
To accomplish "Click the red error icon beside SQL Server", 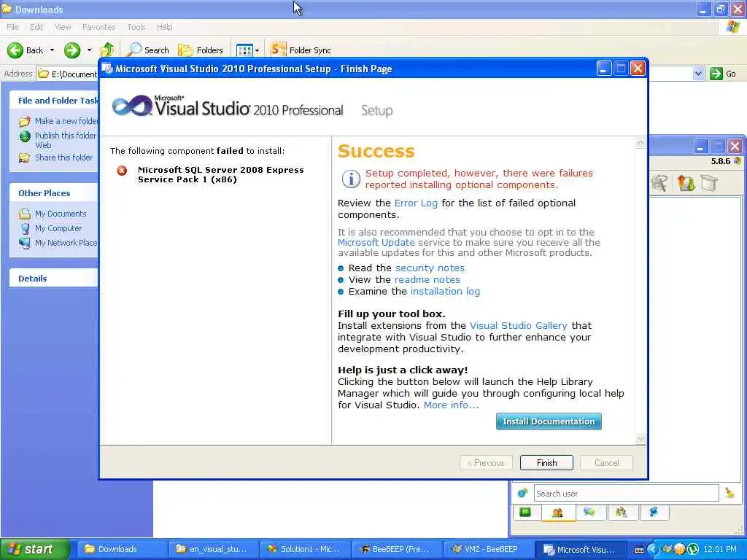I will point(122,171).
